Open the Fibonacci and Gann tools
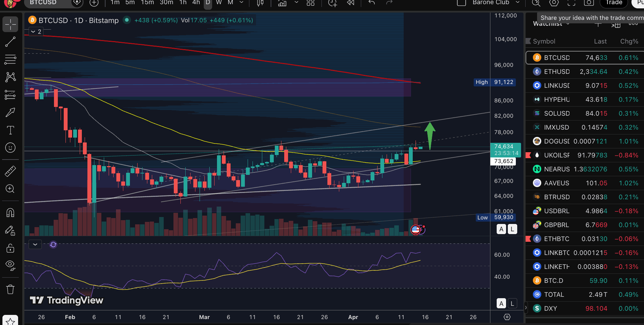The height and width of the screenshot is (325, 644). tap(10, 59)
